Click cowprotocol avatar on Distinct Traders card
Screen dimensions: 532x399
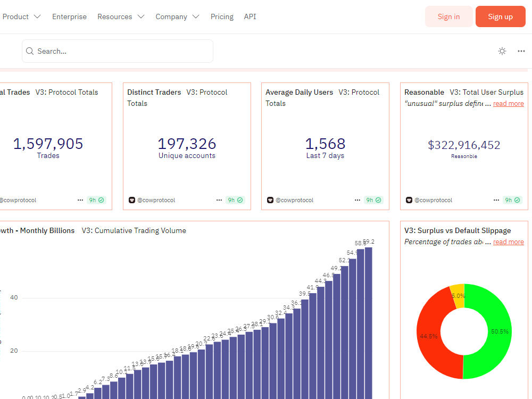tap(132, 200)
